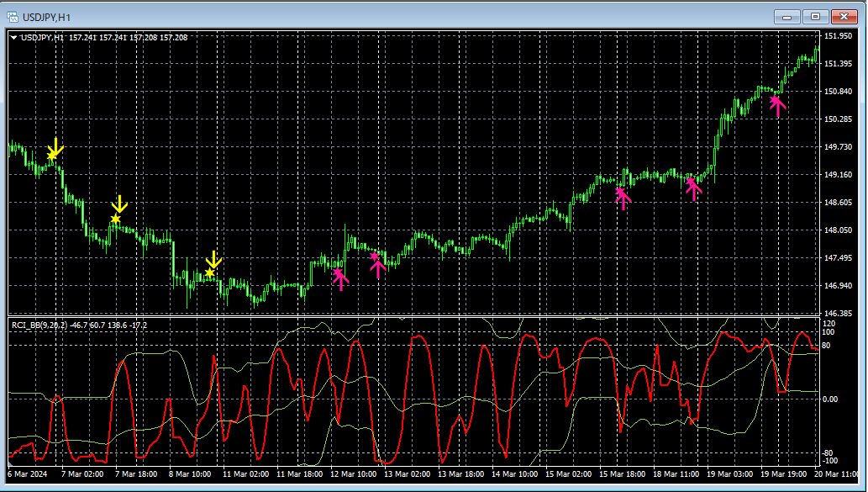Click the 6 Mar 2024 date on the time axis
Screen dimensions: 868x492
(29, 473)
